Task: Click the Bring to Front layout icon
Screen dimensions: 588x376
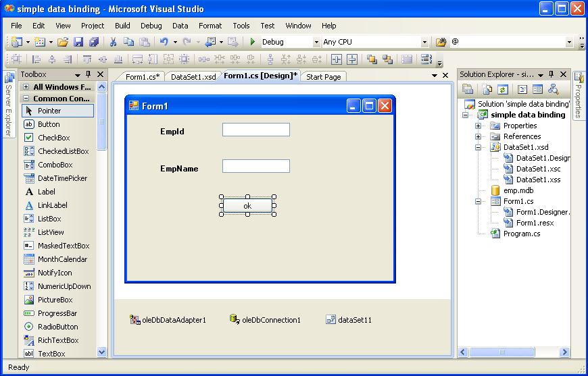Action: click(x=372, y=59)
